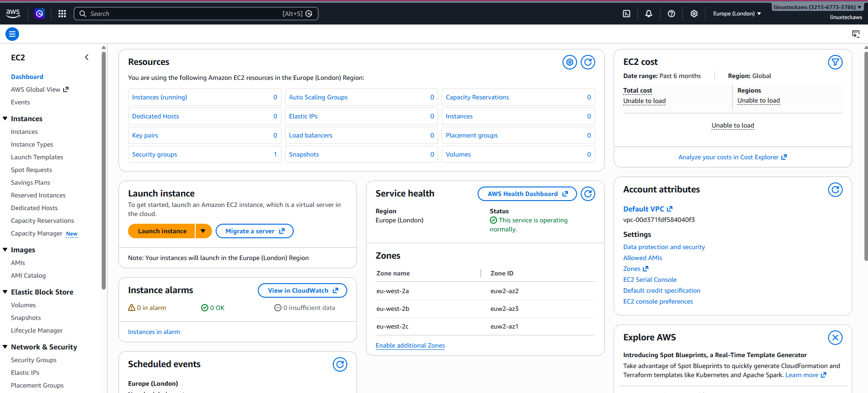This screenshot has height=393, width=868.
Task: Open the services grid menu icon
Action: tap(62, 14)
